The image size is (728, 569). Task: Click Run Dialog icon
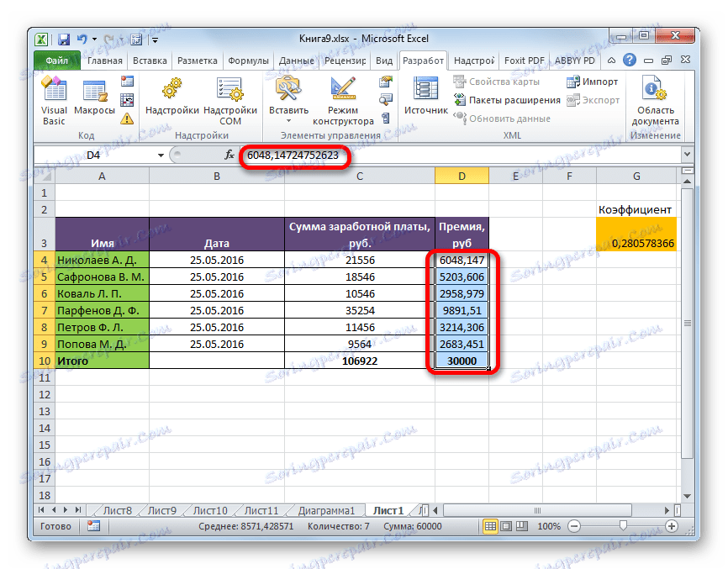(386, 119)
